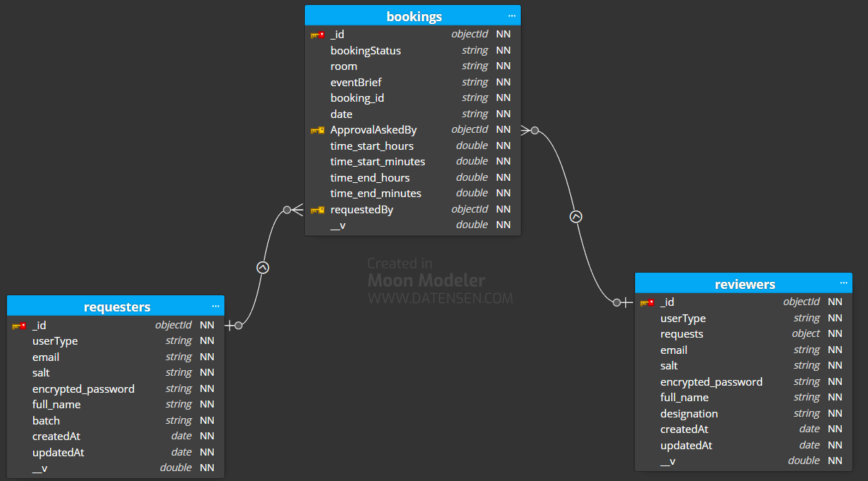
Task: Click the primary key icon in requesters table
Action: click(19, 326)
